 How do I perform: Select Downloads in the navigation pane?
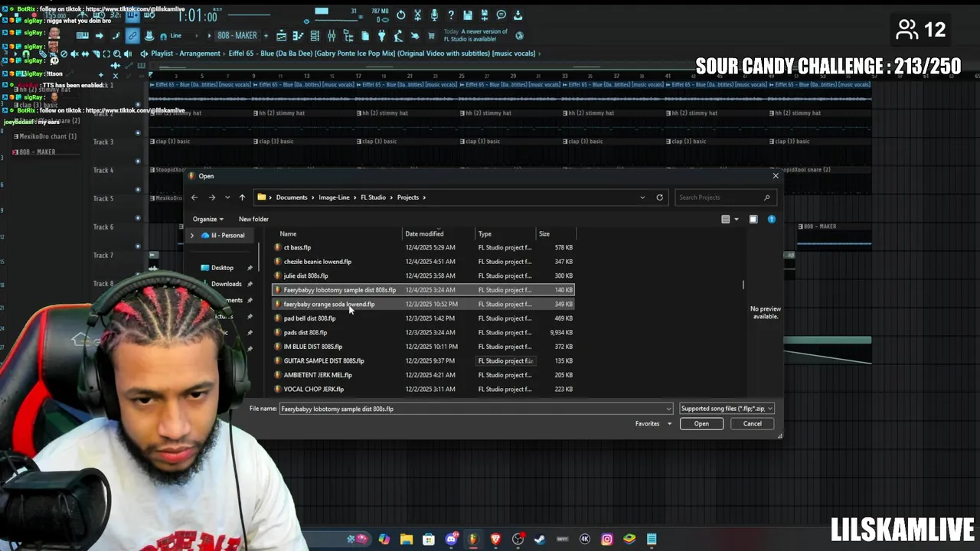(227, 284)
